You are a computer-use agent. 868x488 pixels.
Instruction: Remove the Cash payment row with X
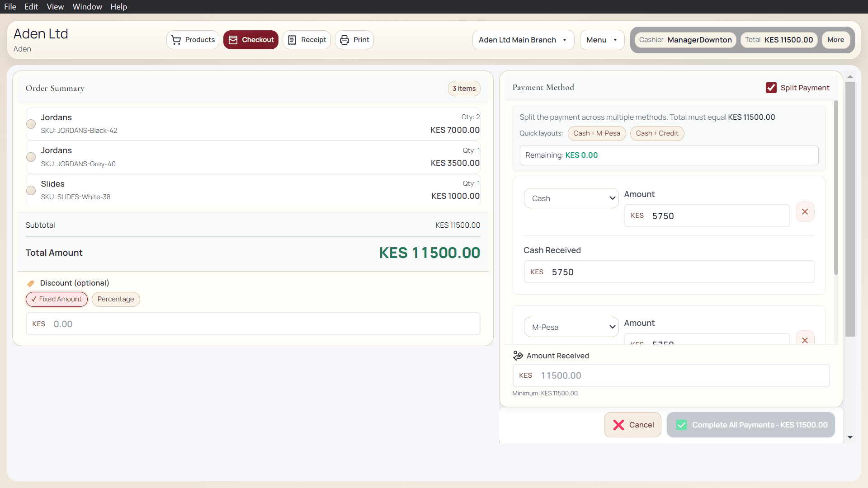coord(805,211)
